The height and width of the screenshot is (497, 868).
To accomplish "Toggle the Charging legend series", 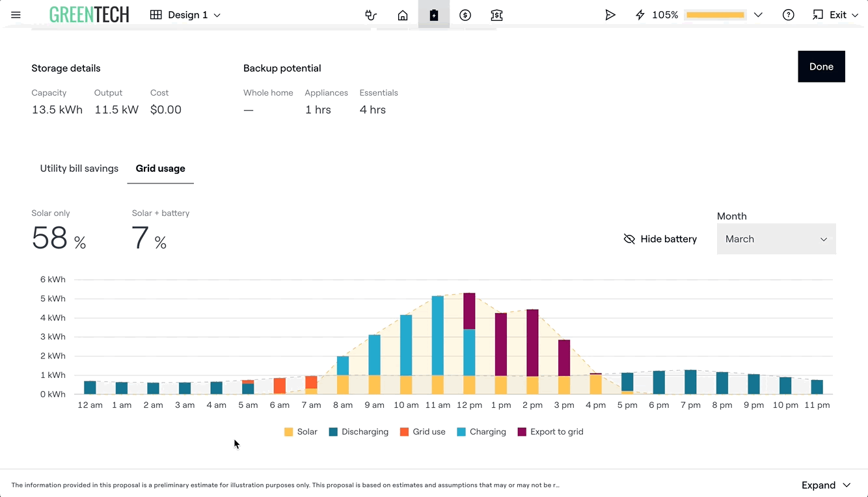I will coord(481,432).
